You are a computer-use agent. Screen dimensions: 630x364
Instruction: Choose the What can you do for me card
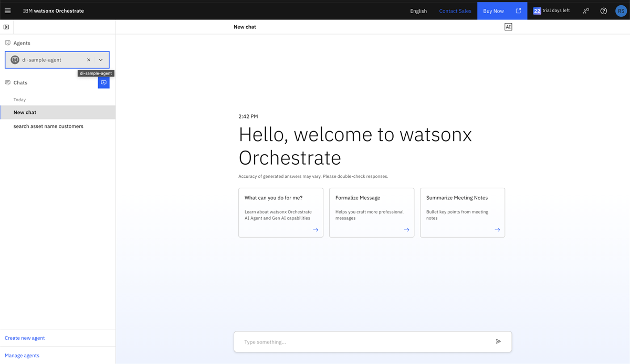281,212
